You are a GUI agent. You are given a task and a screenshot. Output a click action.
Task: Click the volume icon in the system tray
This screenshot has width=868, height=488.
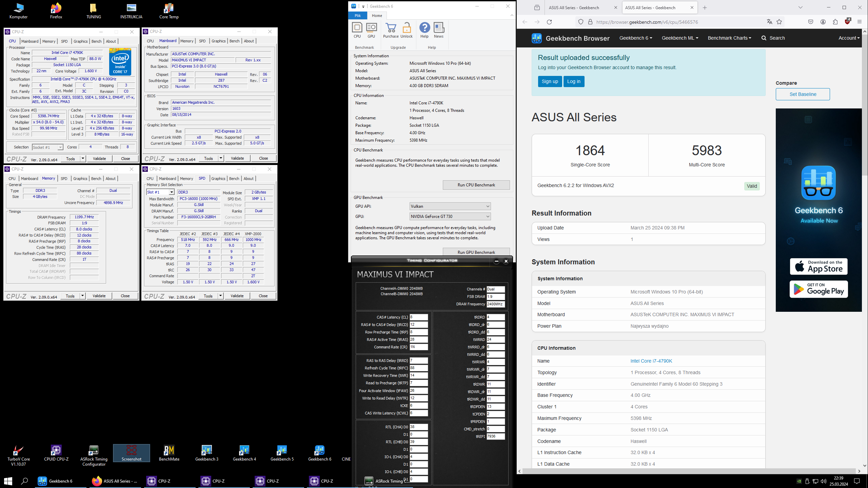coord(824,481)
